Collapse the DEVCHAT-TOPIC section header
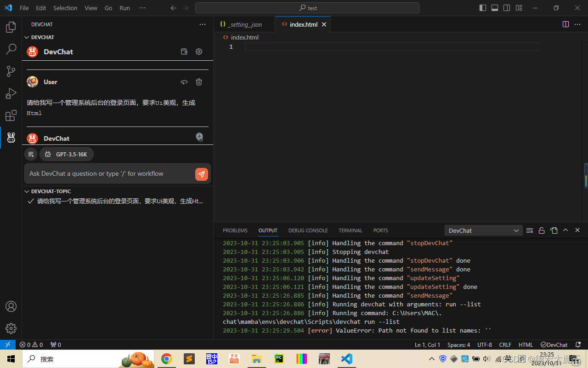 (x=117, y=191)
